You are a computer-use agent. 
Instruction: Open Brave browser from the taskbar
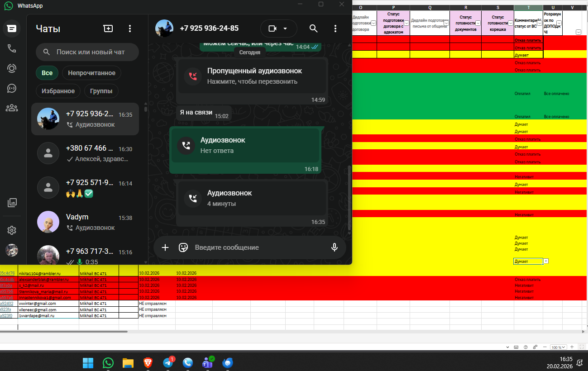pos(148,363)
